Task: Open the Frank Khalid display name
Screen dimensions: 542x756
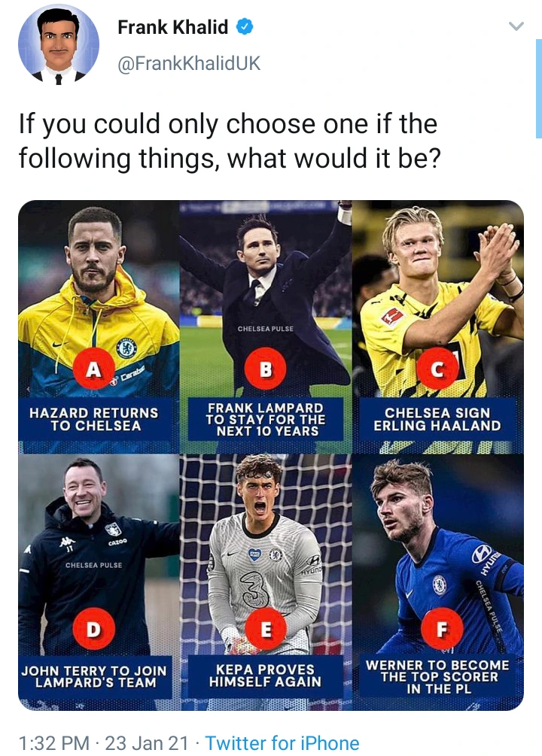Action: tap(173, 27)
